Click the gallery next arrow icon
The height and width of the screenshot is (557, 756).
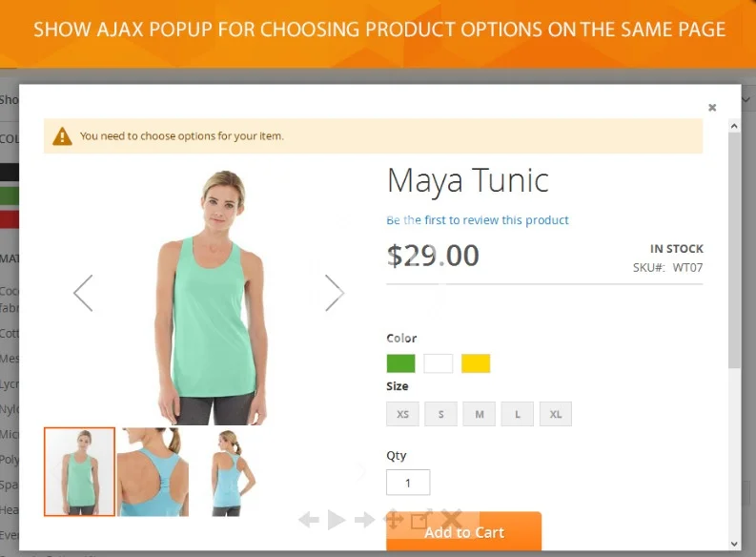tap(364, 520)
